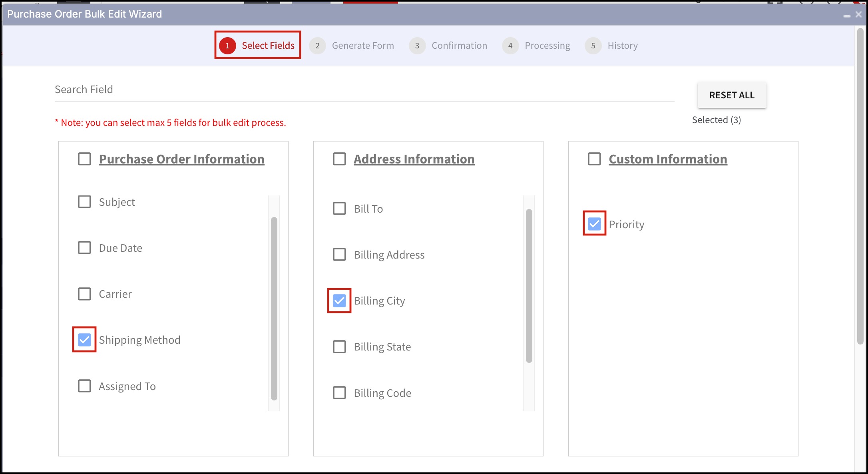Viewport: 868px width, 474px height.
Task: Minimize the Bulk Edit Wizard dialog
Action: point(846,15)
